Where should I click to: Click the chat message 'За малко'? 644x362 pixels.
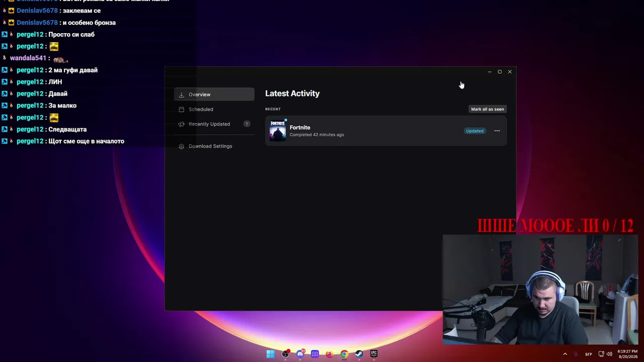[62, 106]
